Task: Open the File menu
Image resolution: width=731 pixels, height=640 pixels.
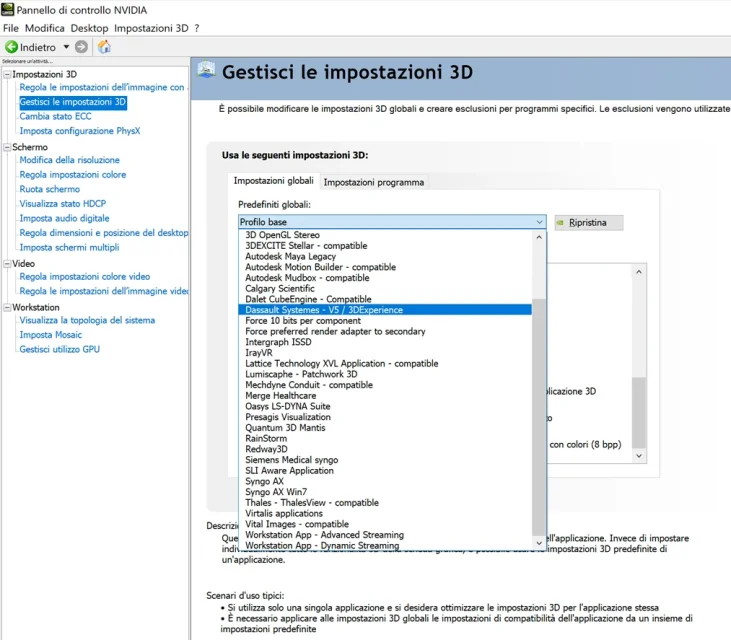Action: [x=11, y=28]
